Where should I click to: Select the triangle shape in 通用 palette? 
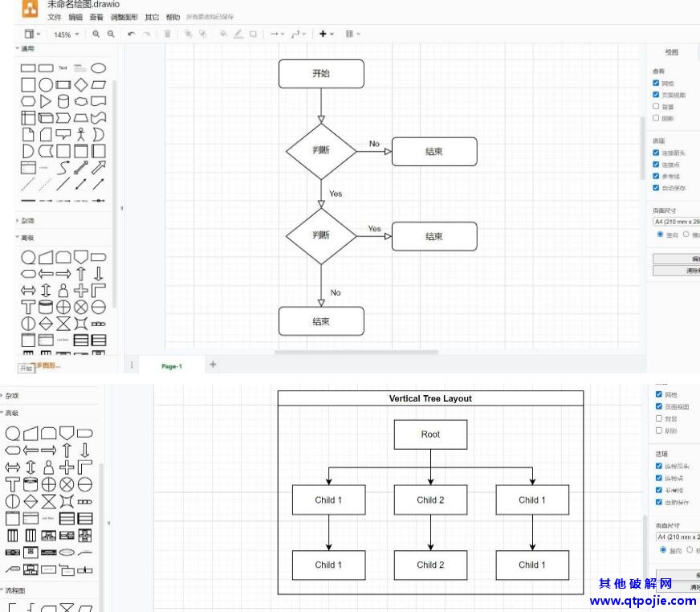46,101
